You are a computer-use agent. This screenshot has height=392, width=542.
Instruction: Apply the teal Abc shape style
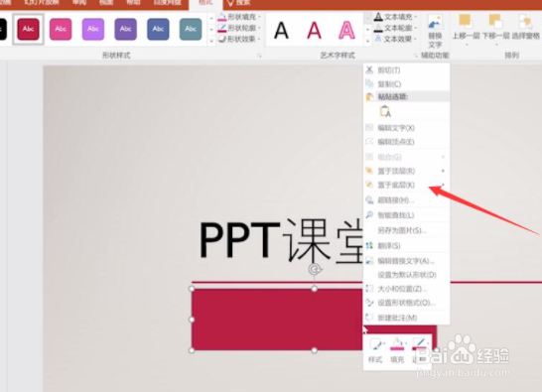(x=191, y=29)
